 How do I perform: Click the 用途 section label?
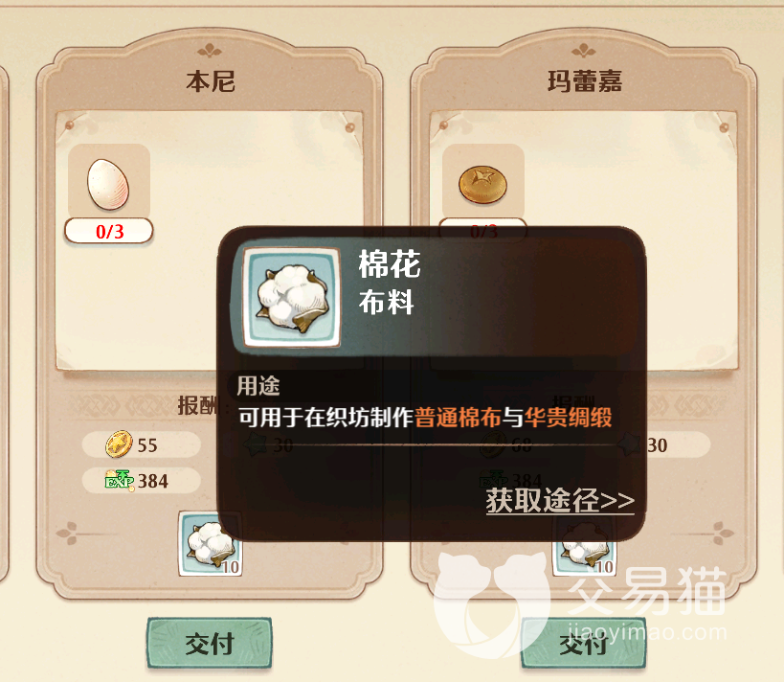pos(258,386)
